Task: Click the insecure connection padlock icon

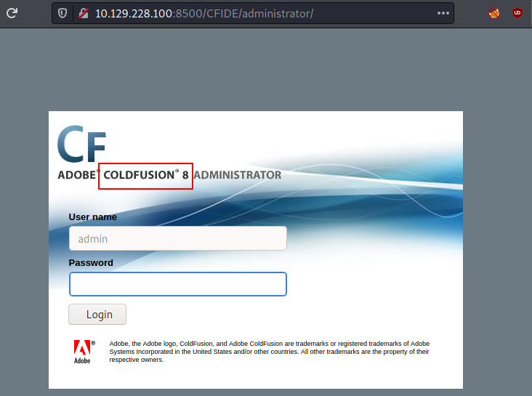Action: tap(84, 13)
